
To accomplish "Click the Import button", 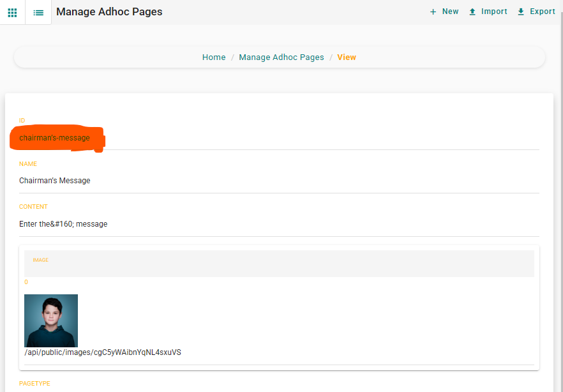I will click(x=488, y=11).
